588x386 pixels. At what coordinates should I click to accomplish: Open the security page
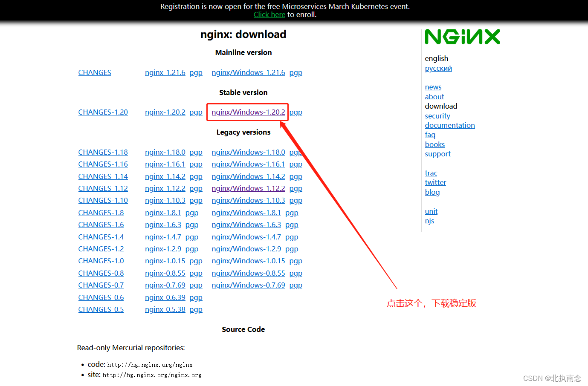437,116
